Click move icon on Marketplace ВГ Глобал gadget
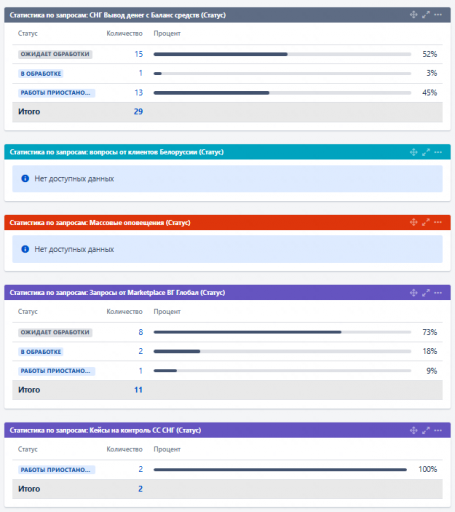 (x=413, y=293)
